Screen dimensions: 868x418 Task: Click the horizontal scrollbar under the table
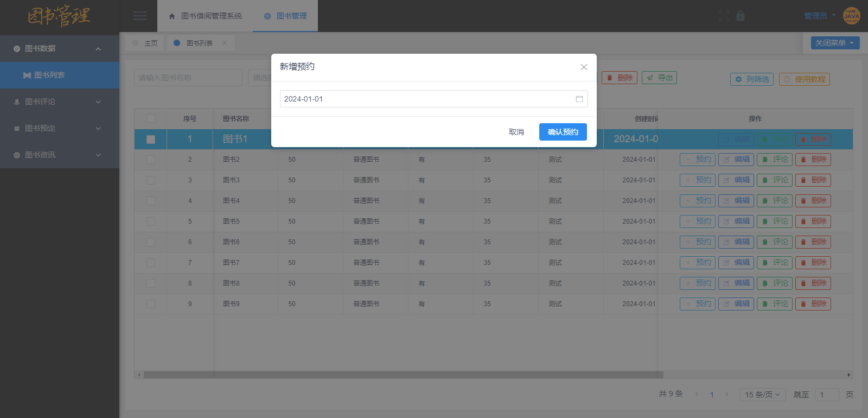click(x=401, y=375)
